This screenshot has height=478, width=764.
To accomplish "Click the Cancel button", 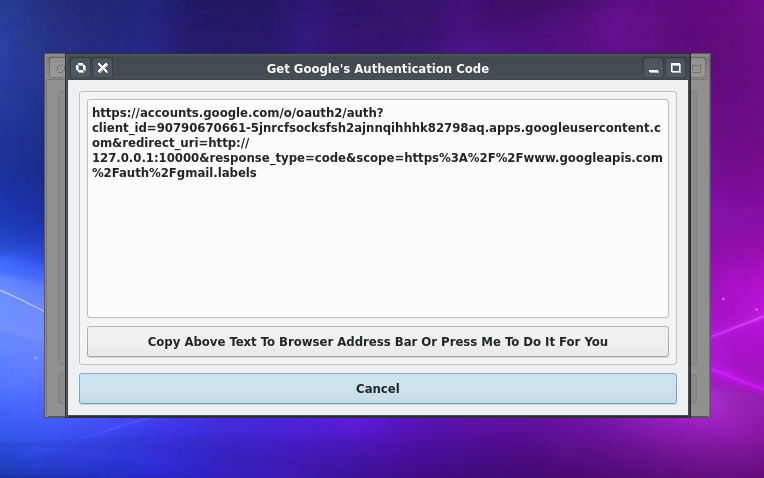I will click(x=378, y=388).
